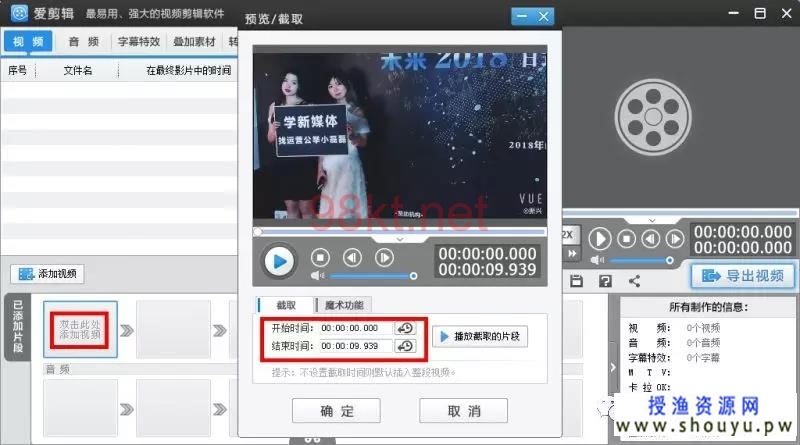Play video in the main preview panel
This screenshot has height=445, width=800.
coord(600,238)
